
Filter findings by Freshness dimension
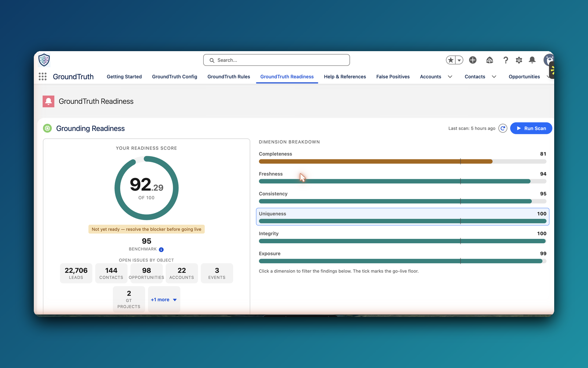pos(402,177)
